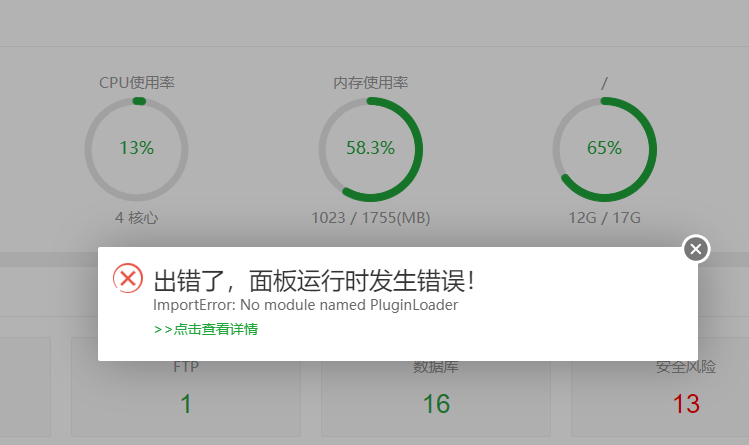Click the red error icon in dialog
Screen dimensions: 749x445
pyautogui.click(x=128, y=278)
